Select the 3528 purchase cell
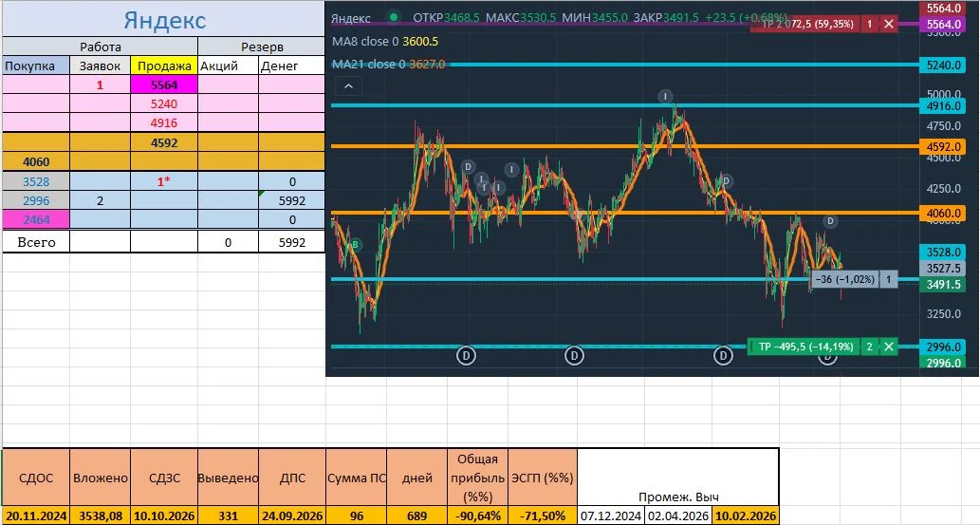This screenshot has width=980, height=525. [x=36, y=181]
